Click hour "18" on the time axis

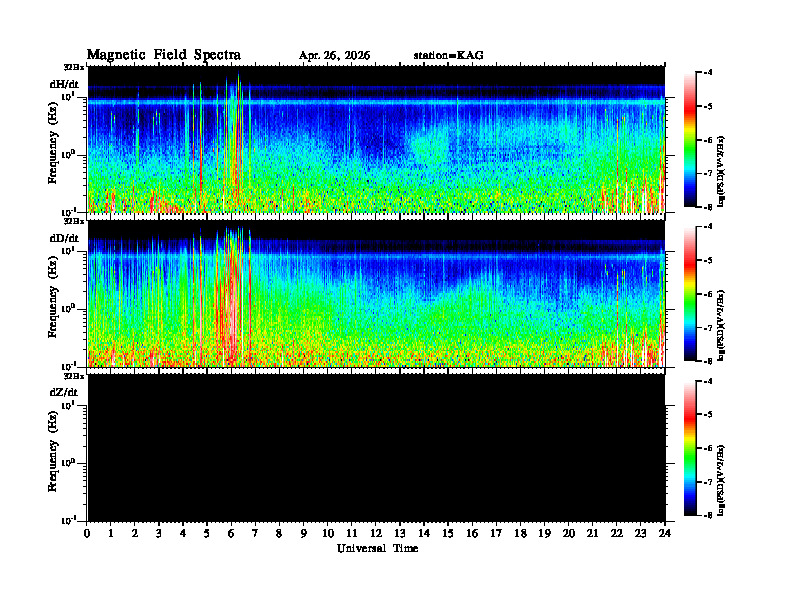point(520,533)
